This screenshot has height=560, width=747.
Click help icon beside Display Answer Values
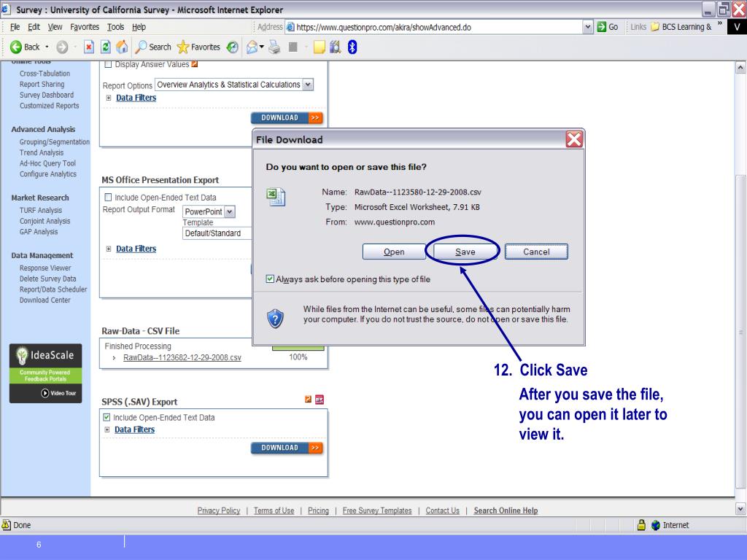[194, 64]
